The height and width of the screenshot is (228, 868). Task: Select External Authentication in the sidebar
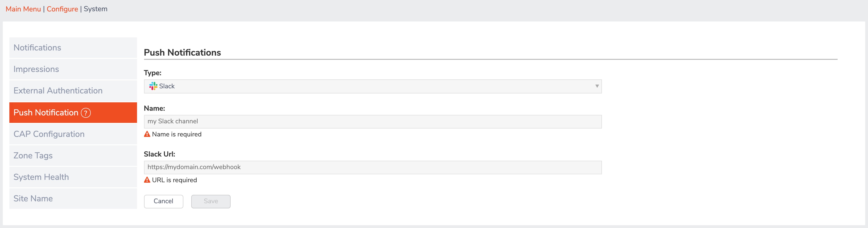[x=73, y=91]
